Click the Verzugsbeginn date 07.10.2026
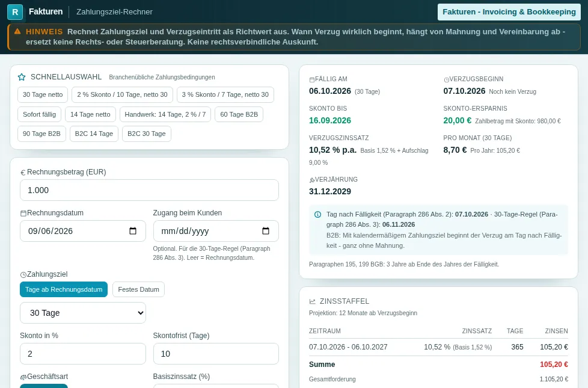 tap(464, 91)
